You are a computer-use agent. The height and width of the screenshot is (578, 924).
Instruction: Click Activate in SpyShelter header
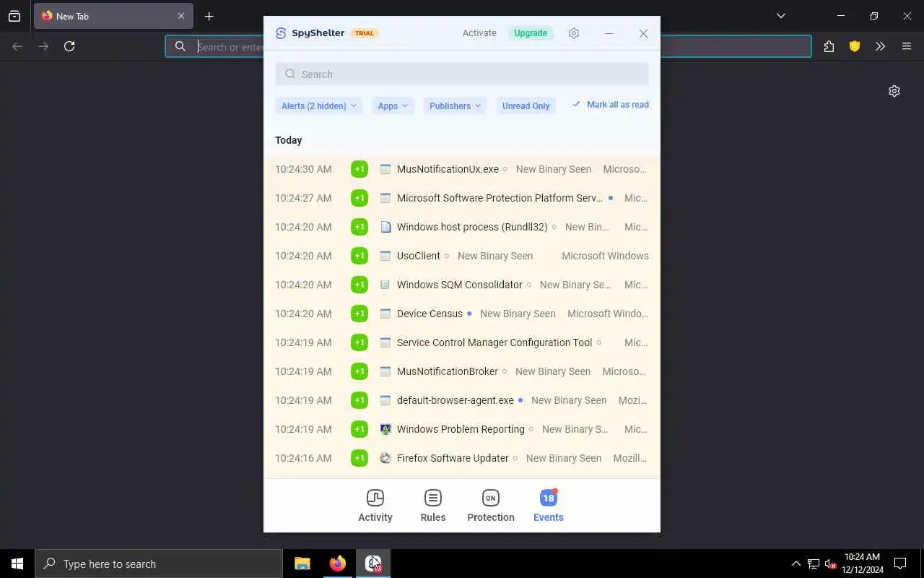click(479, 33)
